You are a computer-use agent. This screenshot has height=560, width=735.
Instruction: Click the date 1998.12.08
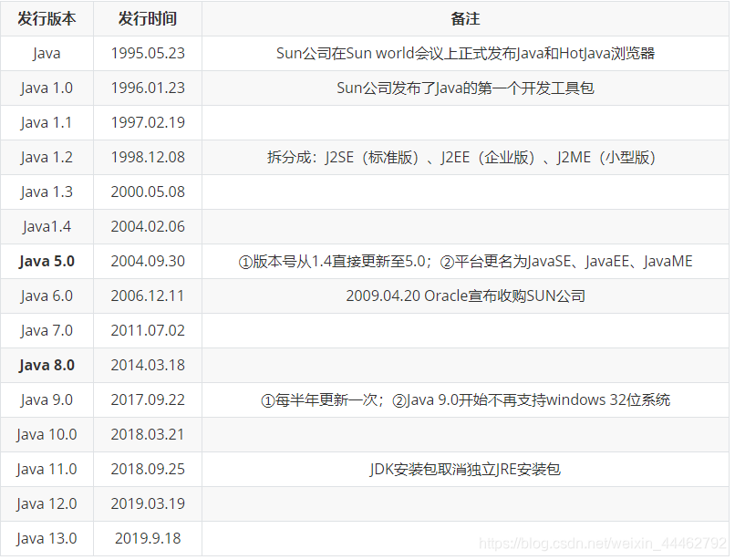(x=148, y=157)
